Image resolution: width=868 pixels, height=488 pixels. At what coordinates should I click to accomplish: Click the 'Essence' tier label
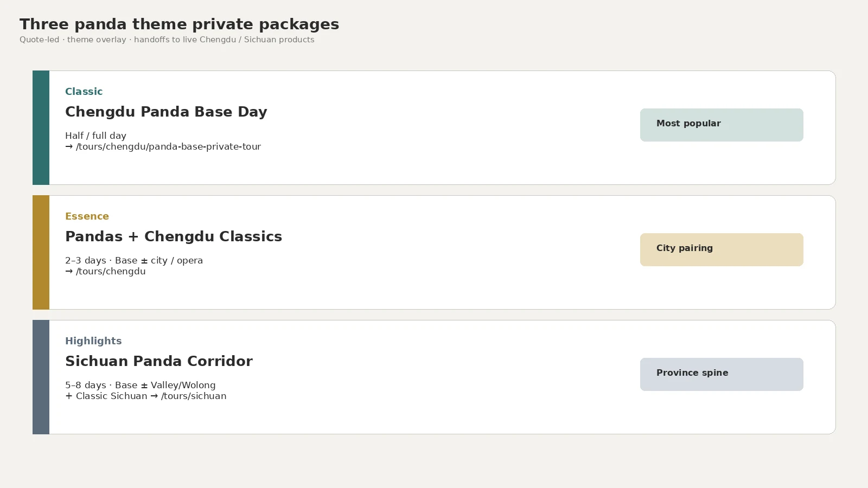(87, 216)
